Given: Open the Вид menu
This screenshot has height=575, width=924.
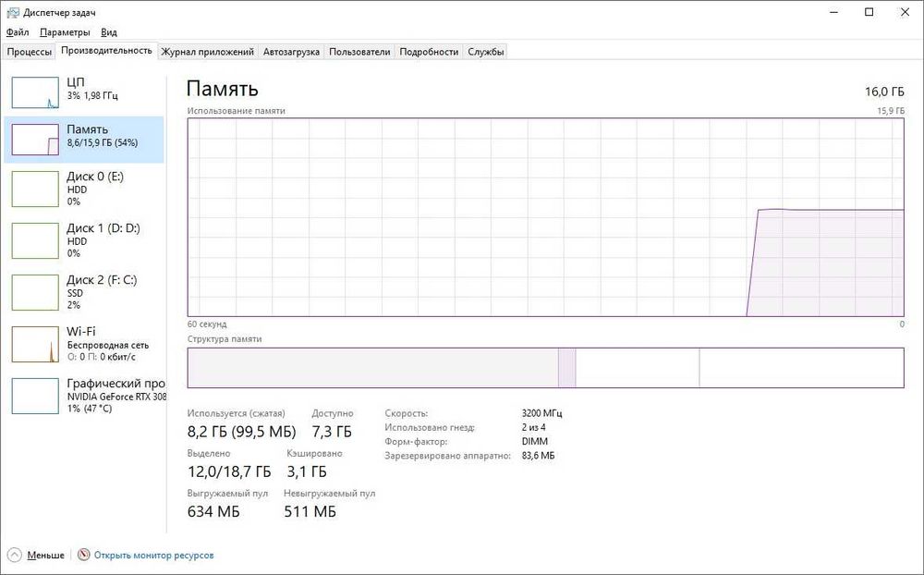Looking at the screenshot, I should pos(109,31).
